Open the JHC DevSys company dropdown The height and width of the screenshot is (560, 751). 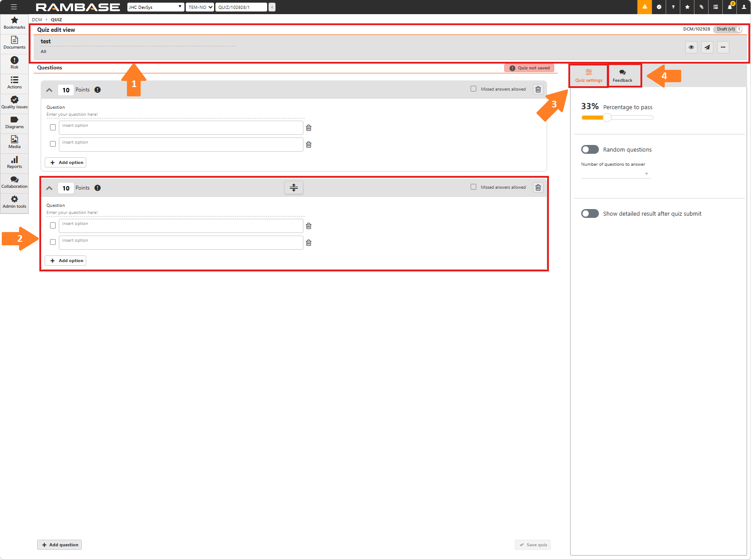[x=156, y=7]
